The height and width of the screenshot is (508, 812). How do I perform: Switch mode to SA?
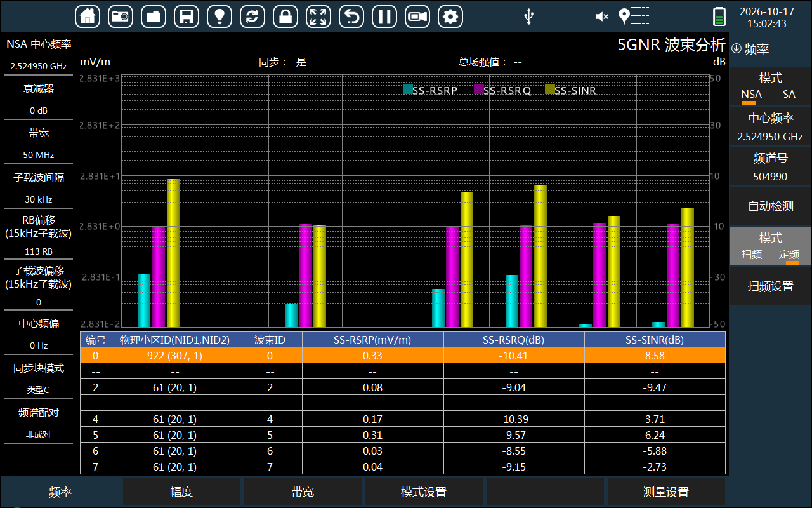click(789, 95)
